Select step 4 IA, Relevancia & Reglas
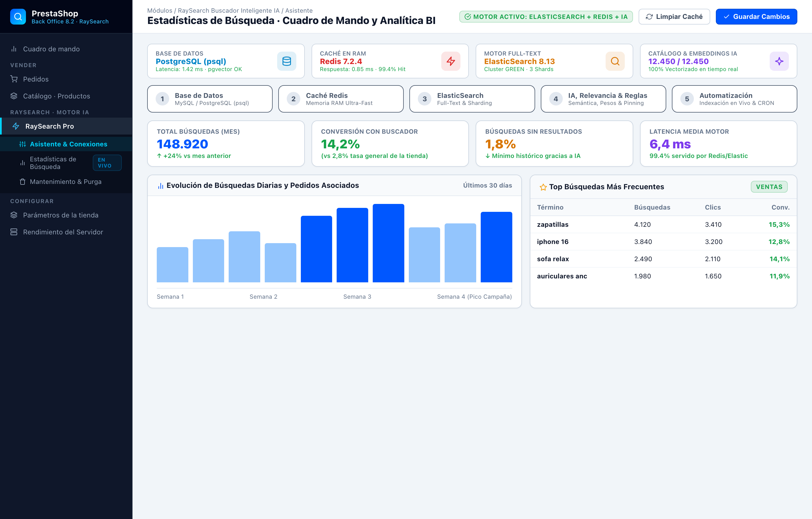This screenshot has height=519, width=812. 603,99
